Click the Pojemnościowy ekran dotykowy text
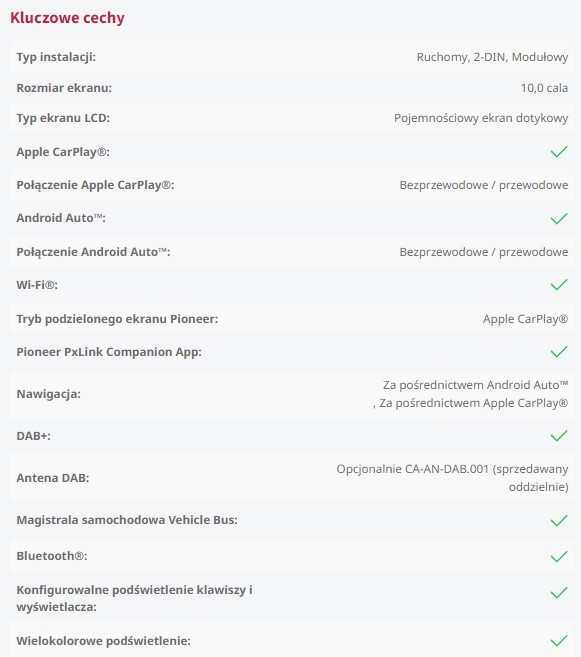This screenshot has width=581, height=657. click(x=481, y=118)
